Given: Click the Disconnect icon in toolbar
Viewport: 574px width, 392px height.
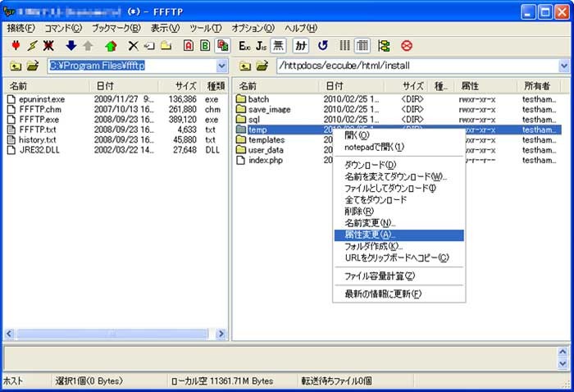Looking at the screenshot, I should 48,46.
